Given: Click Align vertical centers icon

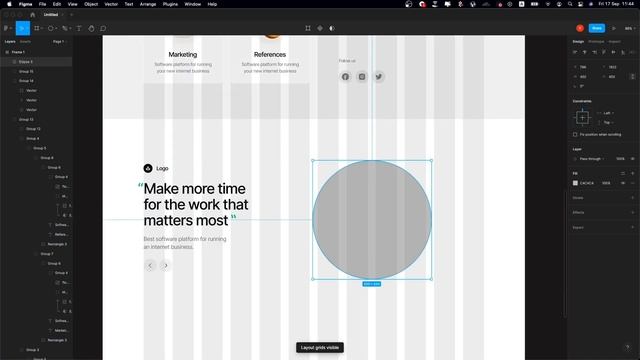Looking at the screenshot, I should pyautogui.click(x=613, y=52).
